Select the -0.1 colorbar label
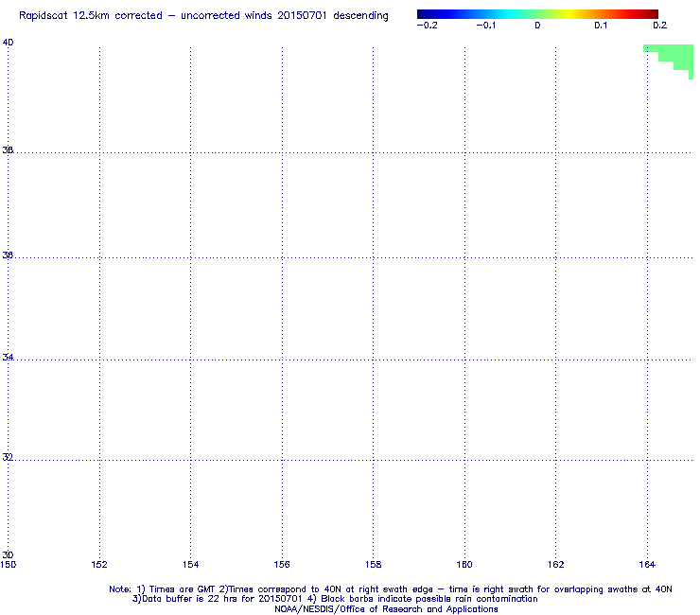Image resolution: width=700 pixels, height=615 pixels. 486,26
